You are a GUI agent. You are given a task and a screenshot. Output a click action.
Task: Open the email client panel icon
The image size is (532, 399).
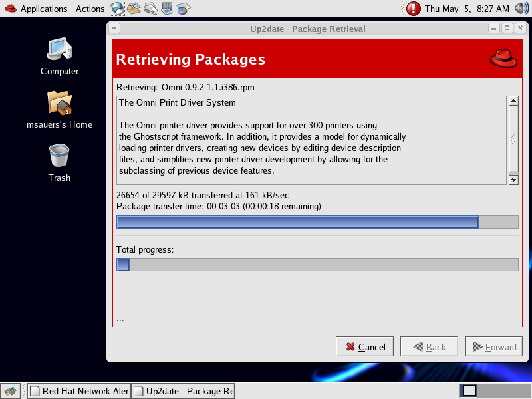click(x=134, y=9)
